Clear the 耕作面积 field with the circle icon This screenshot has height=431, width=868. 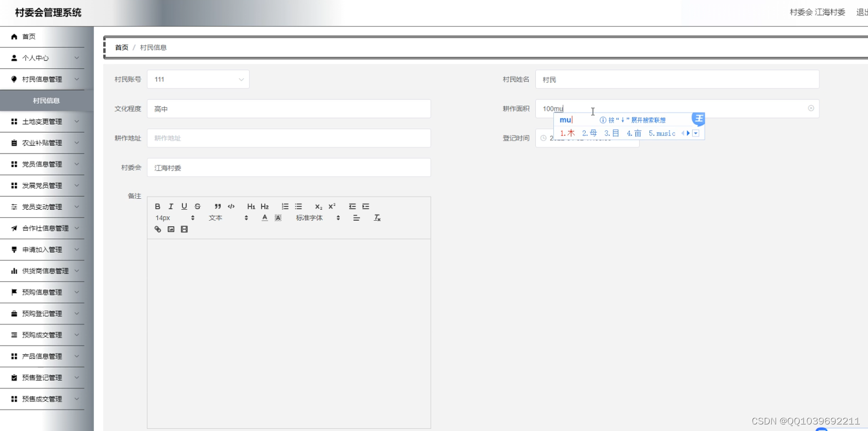pyautogui.click(x=811, y=108)
